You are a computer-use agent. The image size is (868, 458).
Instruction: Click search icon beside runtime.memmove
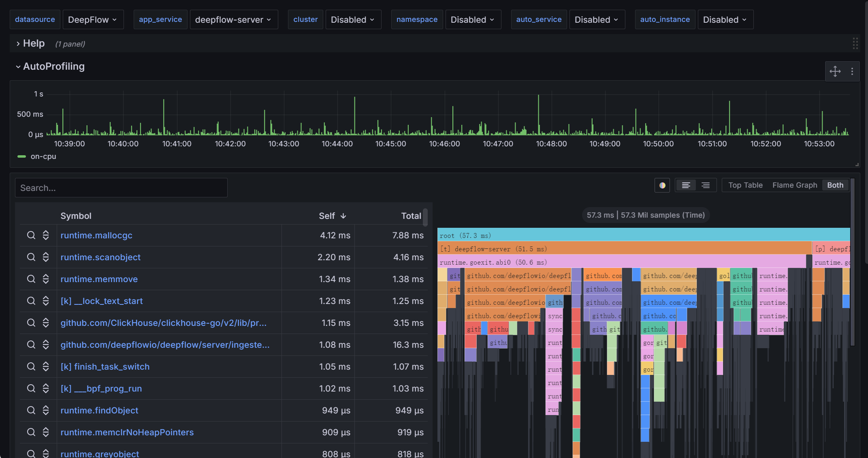pyautogui.click(x=31, y=279)
